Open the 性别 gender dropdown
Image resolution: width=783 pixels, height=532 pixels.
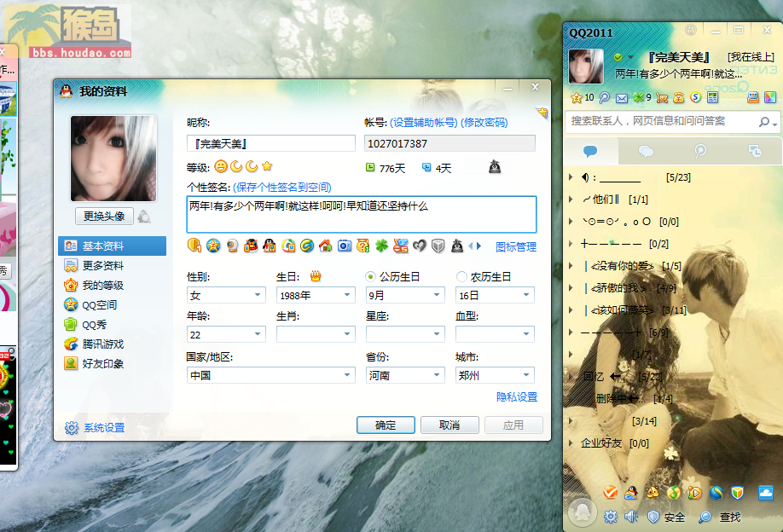(x=226, y=295)
